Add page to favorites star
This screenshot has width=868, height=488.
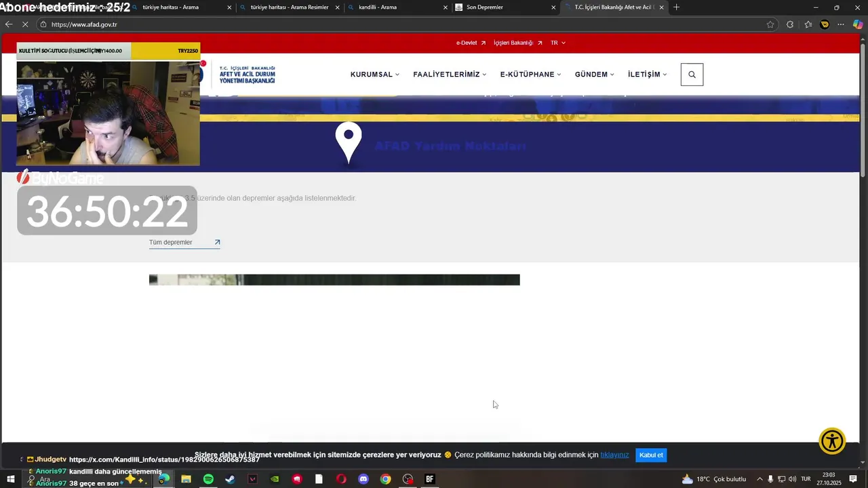[x=770, y=24]
